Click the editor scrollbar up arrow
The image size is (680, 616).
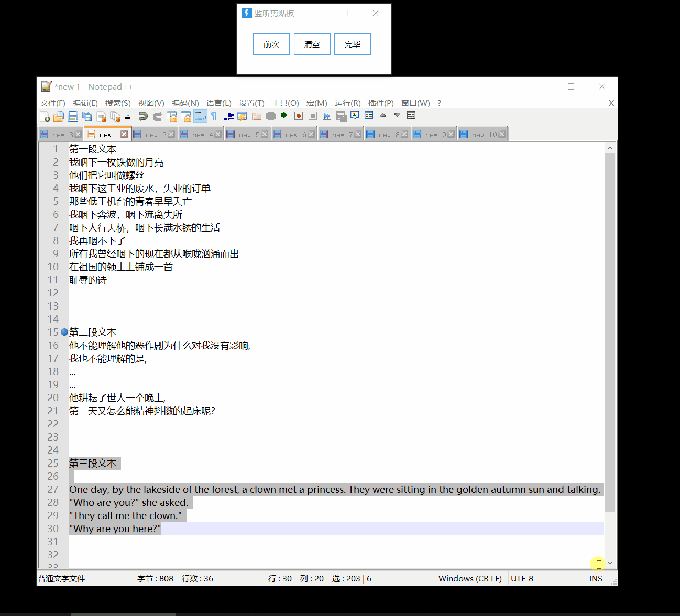[610, 148]
